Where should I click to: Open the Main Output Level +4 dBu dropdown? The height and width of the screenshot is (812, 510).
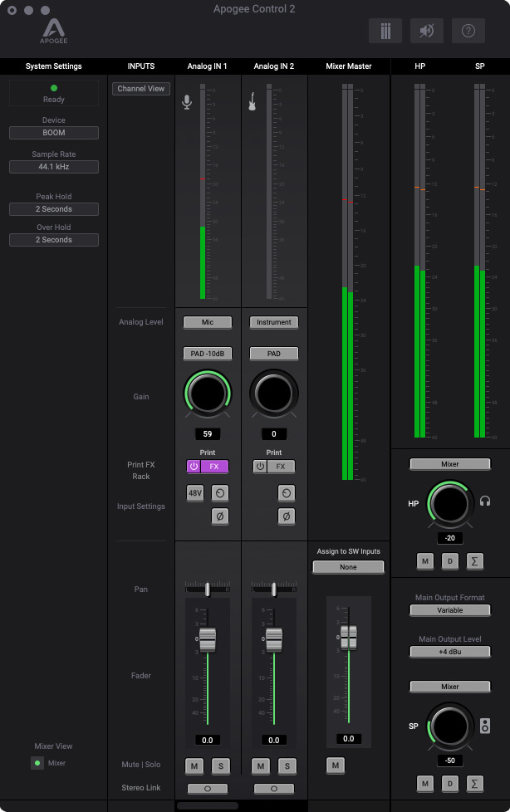[449, 653]
